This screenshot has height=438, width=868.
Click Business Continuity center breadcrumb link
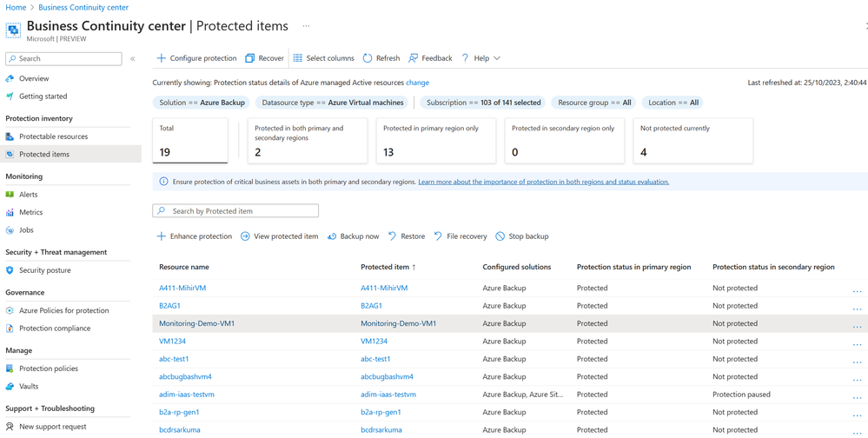(x=83, y=7)
